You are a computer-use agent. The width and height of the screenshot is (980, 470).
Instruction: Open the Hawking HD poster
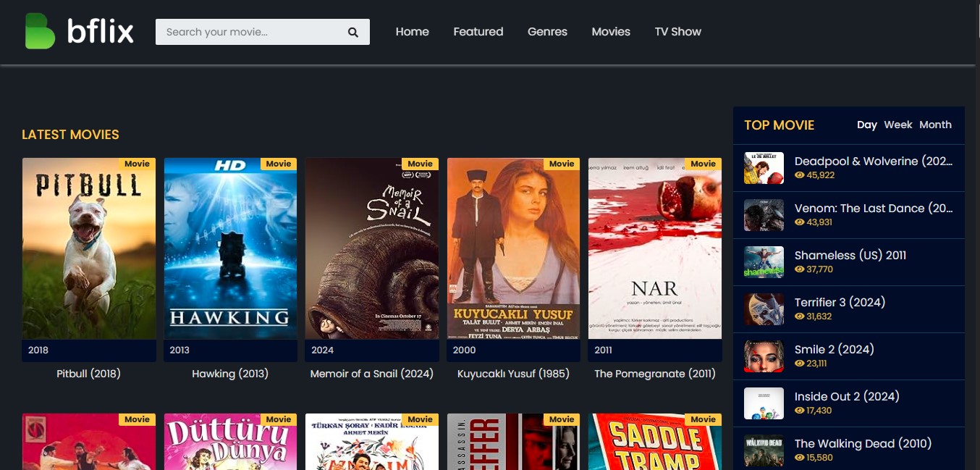[x=230, y=248]
